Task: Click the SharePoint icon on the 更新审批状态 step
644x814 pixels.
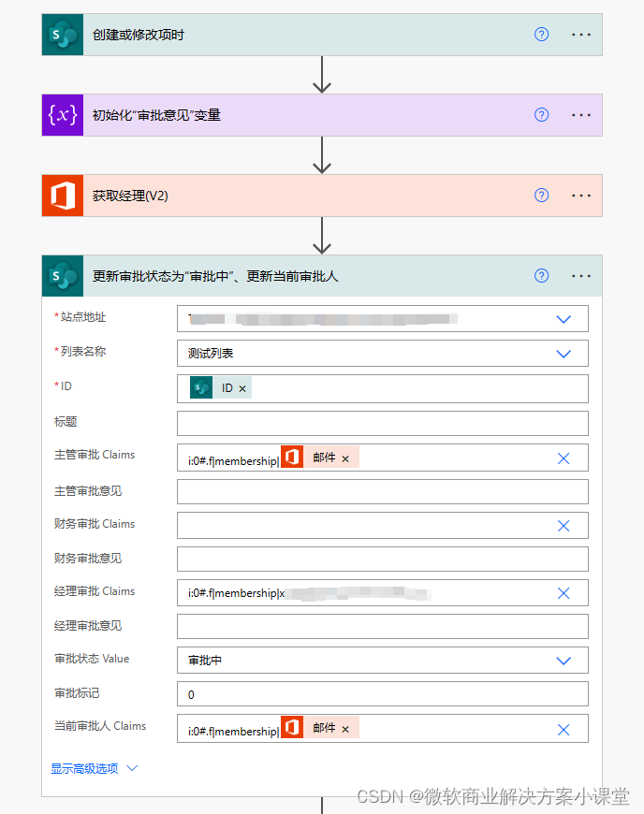Action: (x=63, y=276)
